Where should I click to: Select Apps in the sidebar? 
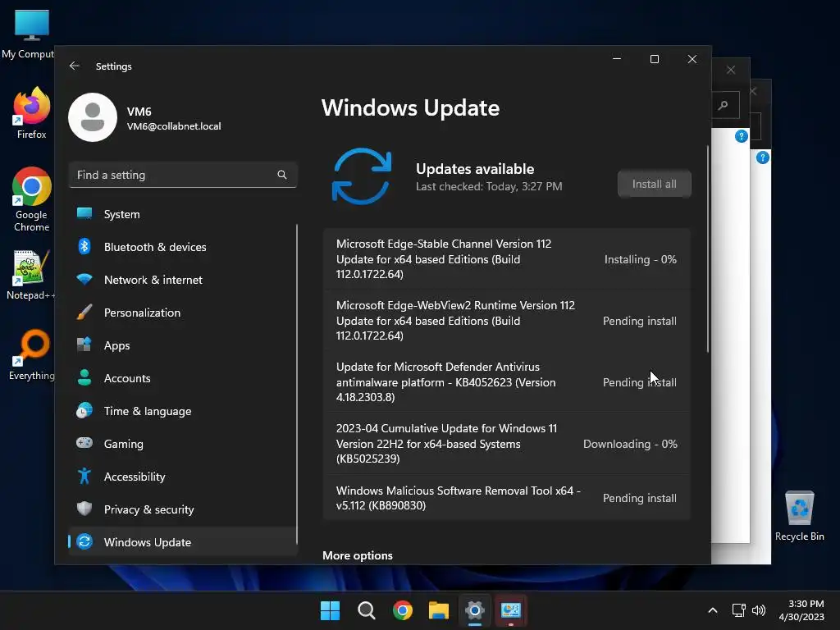point(182,345)
